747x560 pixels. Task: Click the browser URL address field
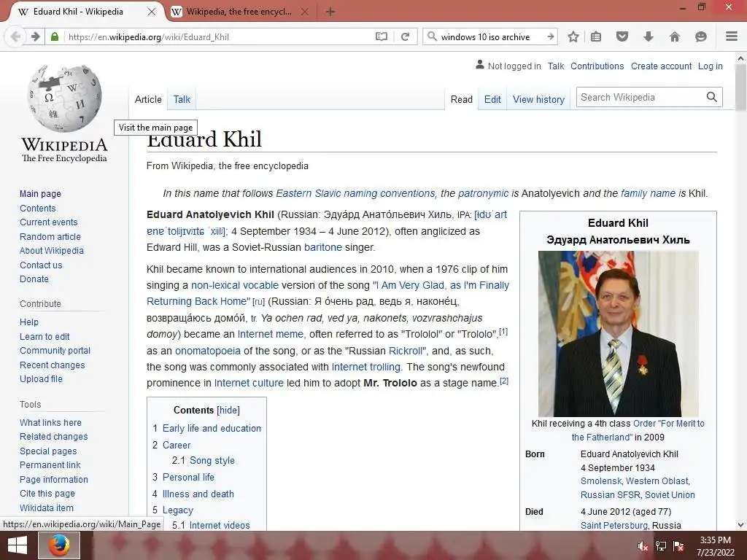(219, 36)
